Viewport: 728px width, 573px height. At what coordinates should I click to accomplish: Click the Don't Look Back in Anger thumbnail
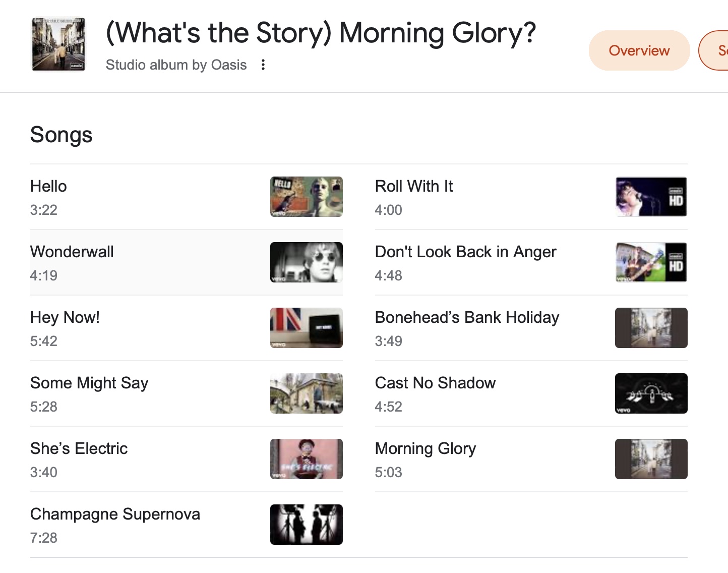click(x=651, y=262)
